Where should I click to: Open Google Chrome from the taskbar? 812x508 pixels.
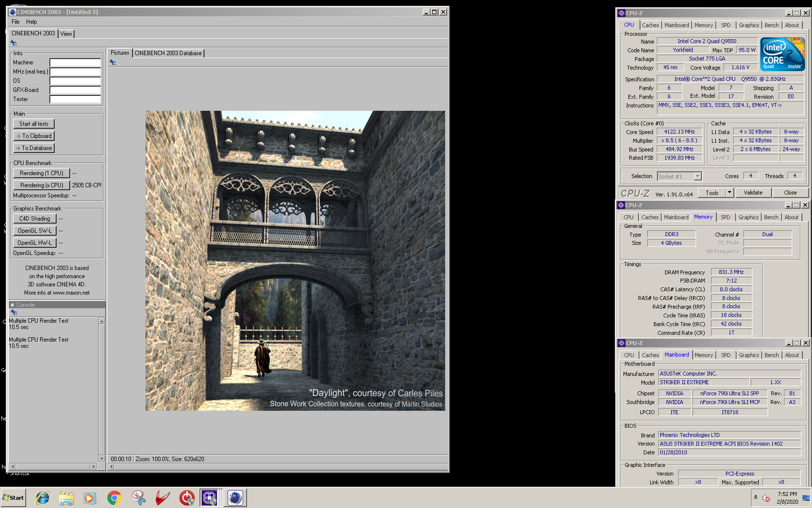coord(114,497)
